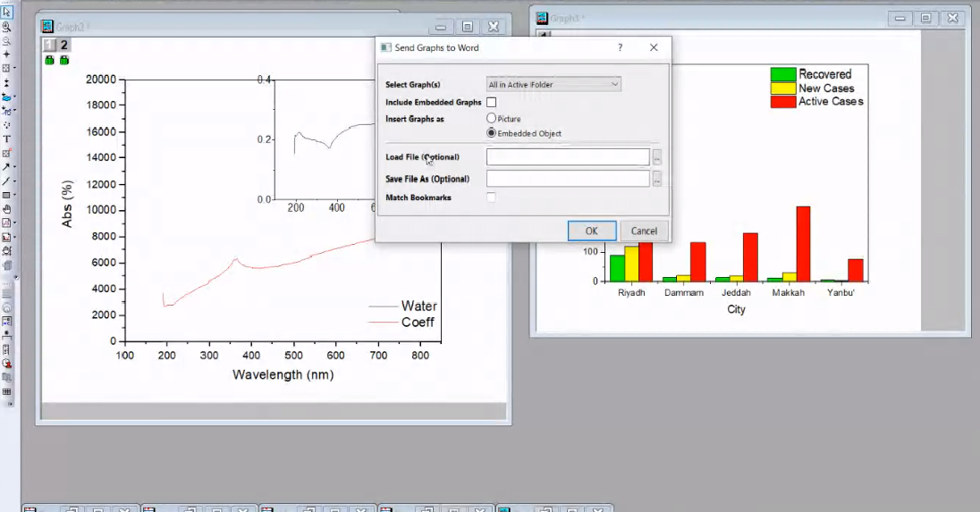This screenshot has width=980, height=512.
Task: Select the Pointer tool in left toolbar
Action: 6,12
